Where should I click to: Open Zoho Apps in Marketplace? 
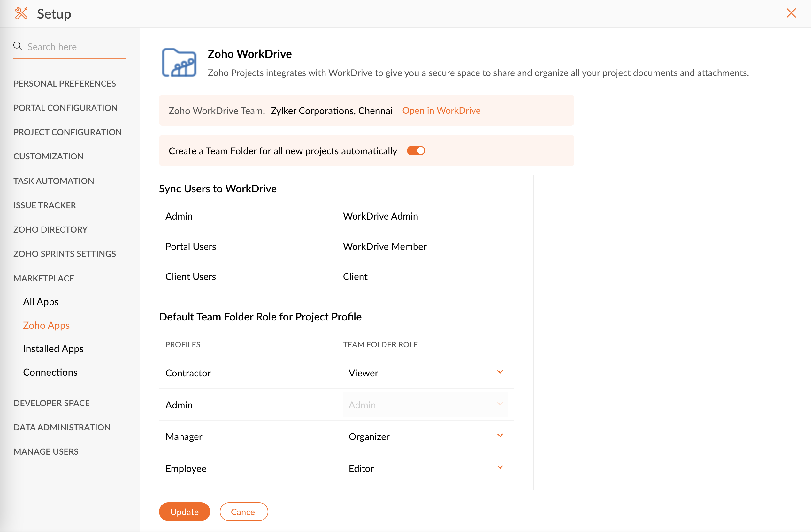click(x=46, y=325)
